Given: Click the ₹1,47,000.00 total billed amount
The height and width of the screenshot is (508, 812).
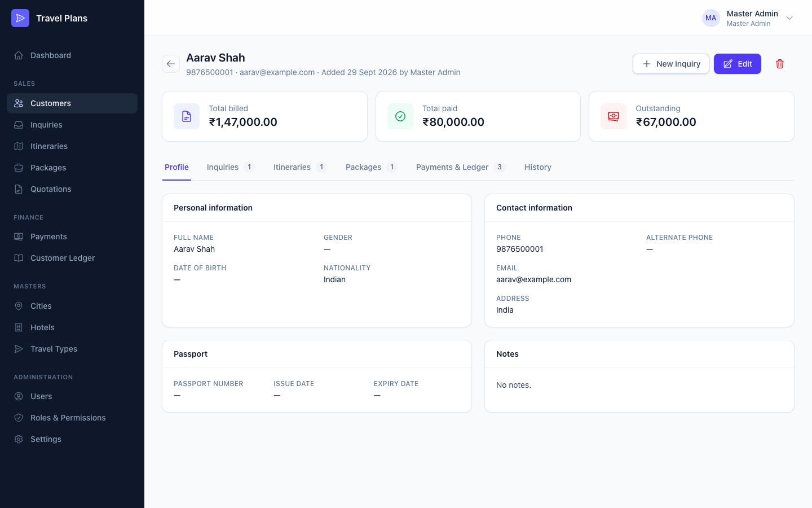Looking at the screenshot, I should [x=243, y=122].
